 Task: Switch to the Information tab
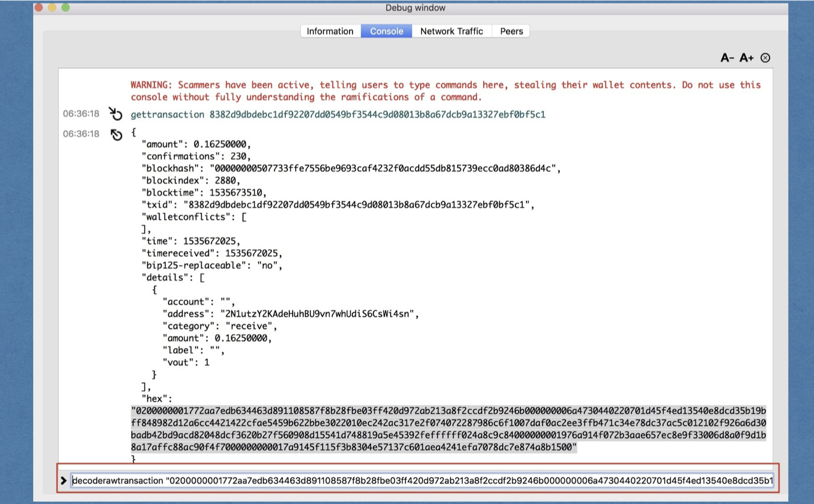[330, 31]
